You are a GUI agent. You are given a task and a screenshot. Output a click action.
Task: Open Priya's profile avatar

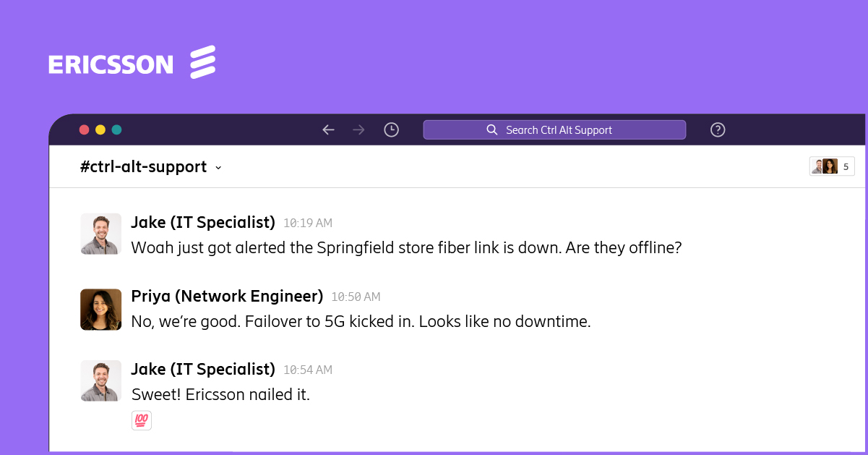(100, 310)
